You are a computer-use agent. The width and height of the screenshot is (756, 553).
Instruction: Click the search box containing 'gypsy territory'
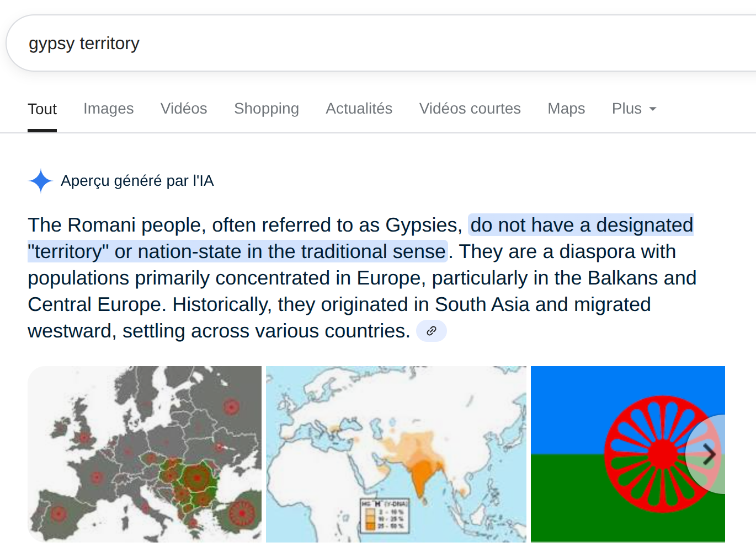point(381,43)
